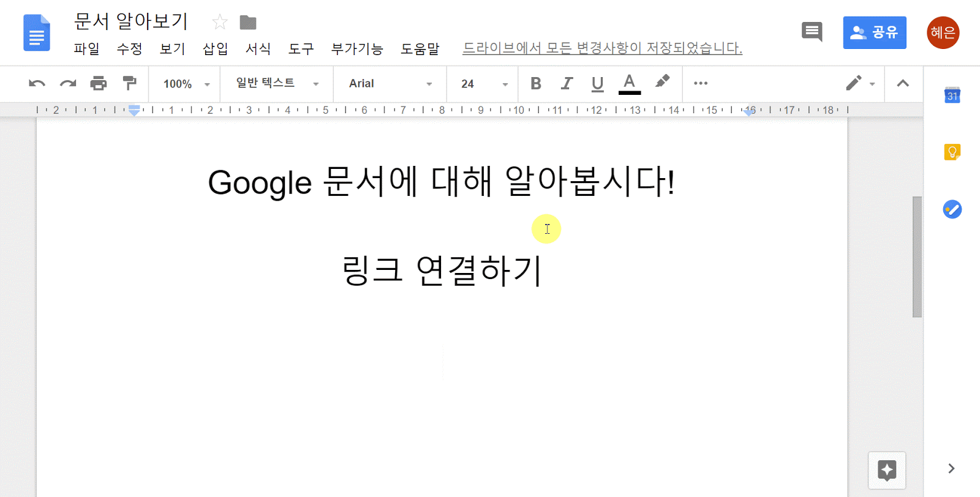Open the 도움말 menu
Screen dimensions: 980x497
pos(420,48)
